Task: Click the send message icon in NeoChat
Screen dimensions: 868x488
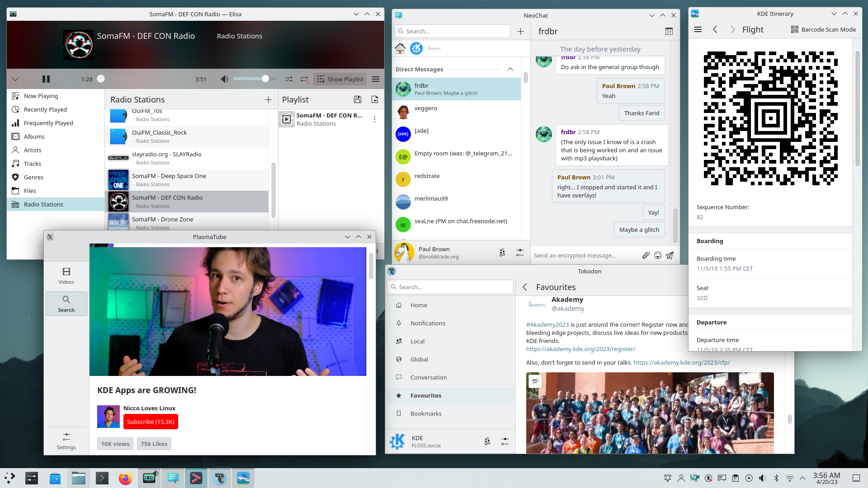Action: 670,255
